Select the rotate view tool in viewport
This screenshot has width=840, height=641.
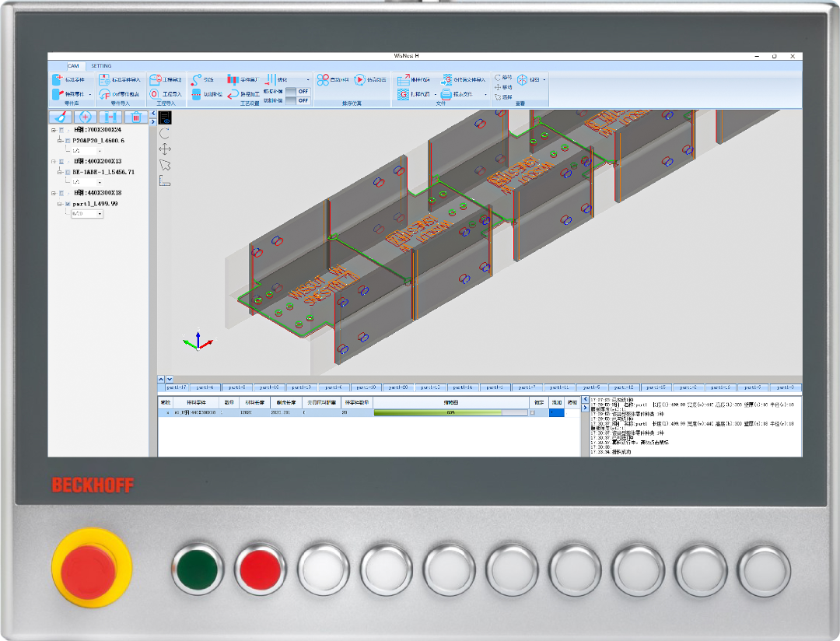164,134
